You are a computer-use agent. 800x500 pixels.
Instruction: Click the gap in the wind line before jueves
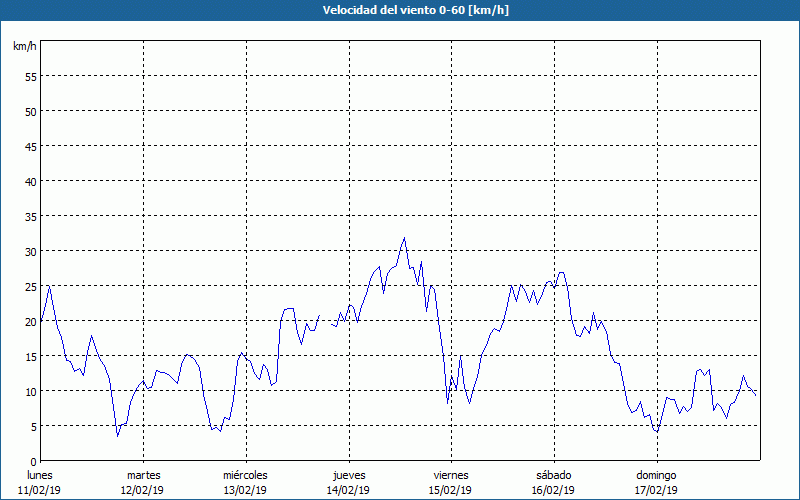[x=326, y=319]
